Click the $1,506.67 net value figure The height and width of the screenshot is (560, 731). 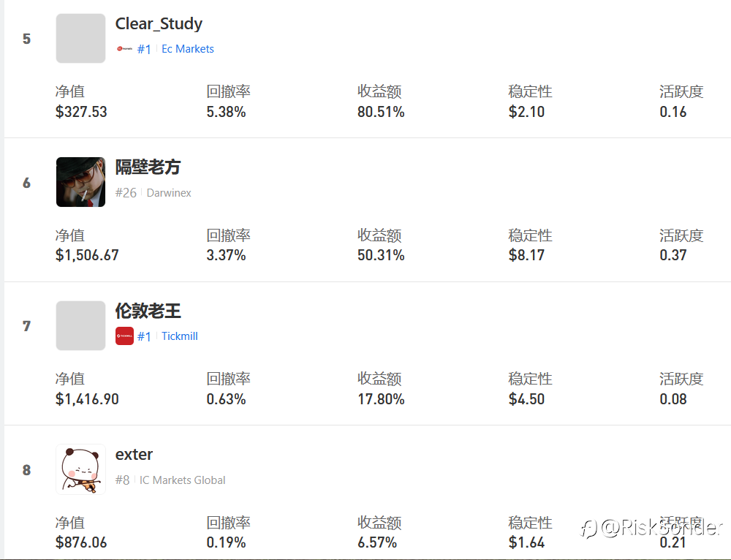point(87,255)
